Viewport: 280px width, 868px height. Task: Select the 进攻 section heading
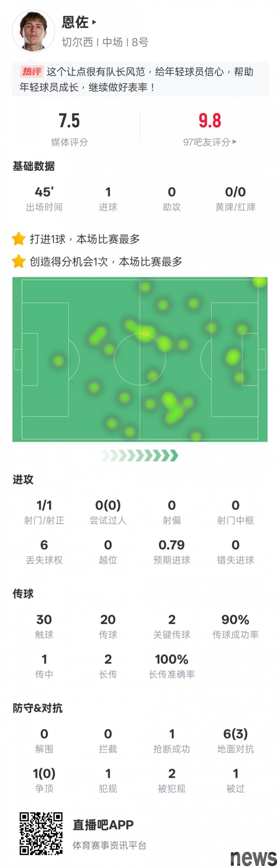(23, 479)
